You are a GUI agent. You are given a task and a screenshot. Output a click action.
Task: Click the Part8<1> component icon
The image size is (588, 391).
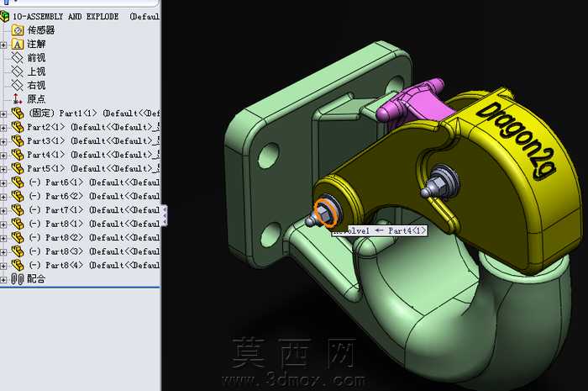pyautogui.click(x=18, y=224)
